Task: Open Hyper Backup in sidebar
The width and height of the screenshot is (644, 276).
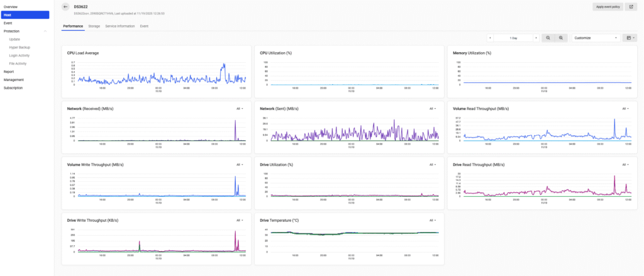Action: [20, 47]
